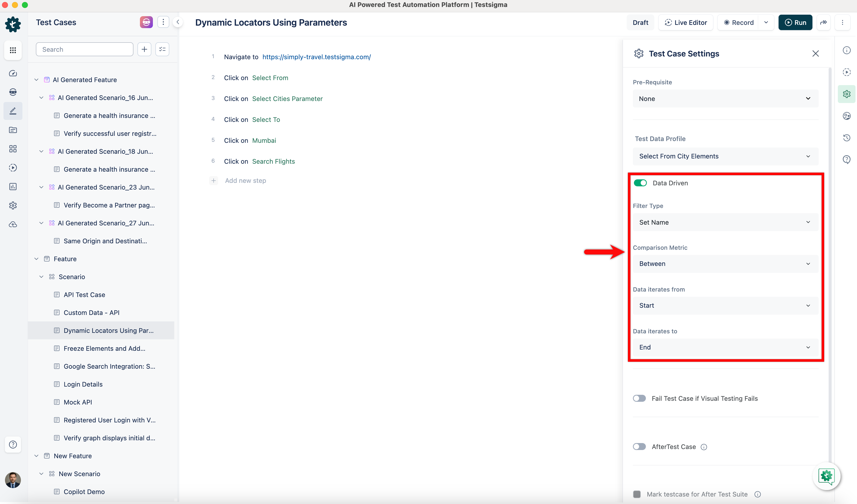857x504 pixels.
Task: Click the dashboard gauge sidebar icon
Action: coord(13,73)
